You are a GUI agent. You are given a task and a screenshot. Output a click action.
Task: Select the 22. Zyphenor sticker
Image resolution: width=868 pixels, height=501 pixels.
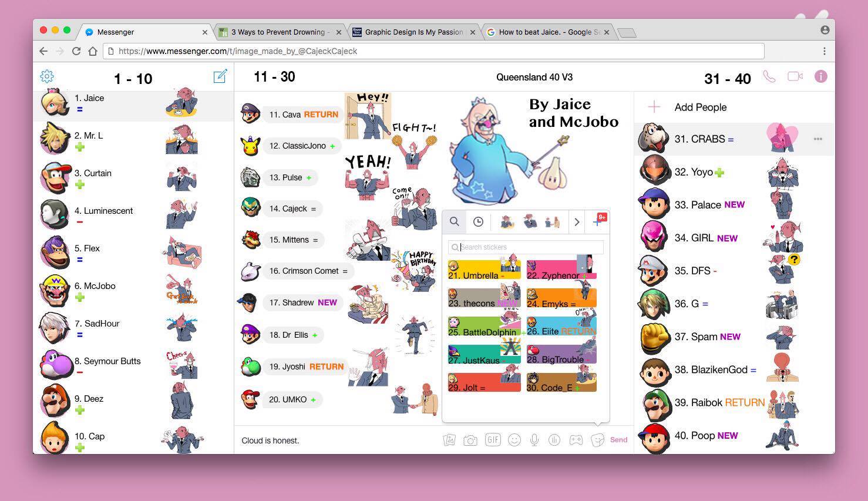pos(561,267)
